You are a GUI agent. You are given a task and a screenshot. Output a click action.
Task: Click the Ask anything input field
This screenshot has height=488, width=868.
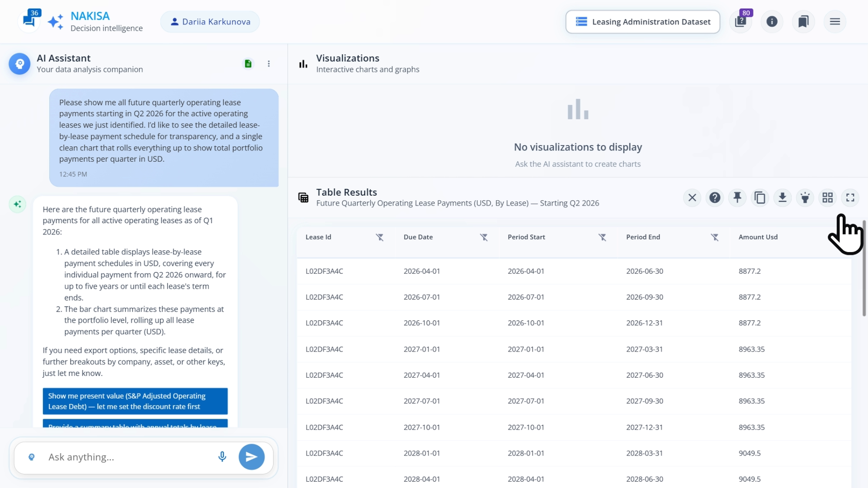129,457
